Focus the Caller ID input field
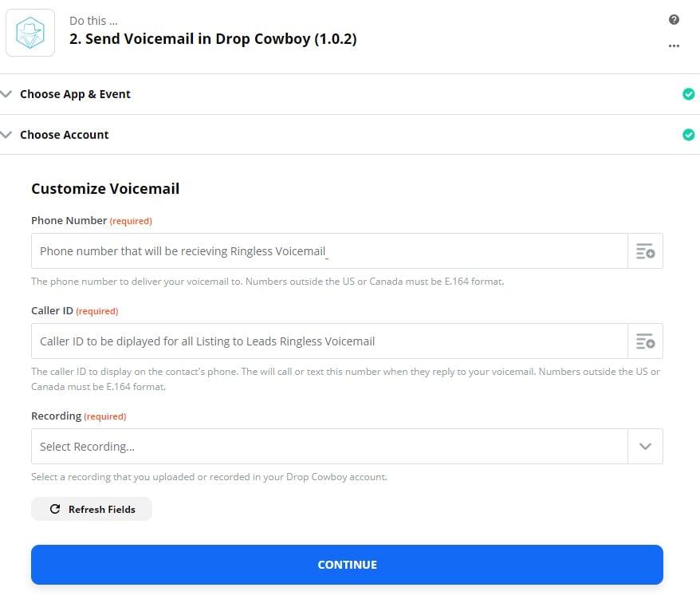Image resolution: width=700 pixels, height=615 pixels. coord(329,341)
